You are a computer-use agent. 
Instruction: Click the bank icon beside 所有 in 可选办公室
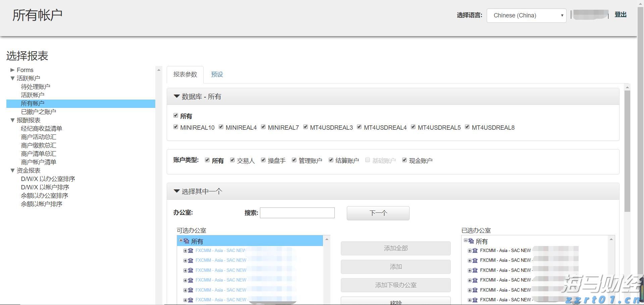(x=186, y=241)
